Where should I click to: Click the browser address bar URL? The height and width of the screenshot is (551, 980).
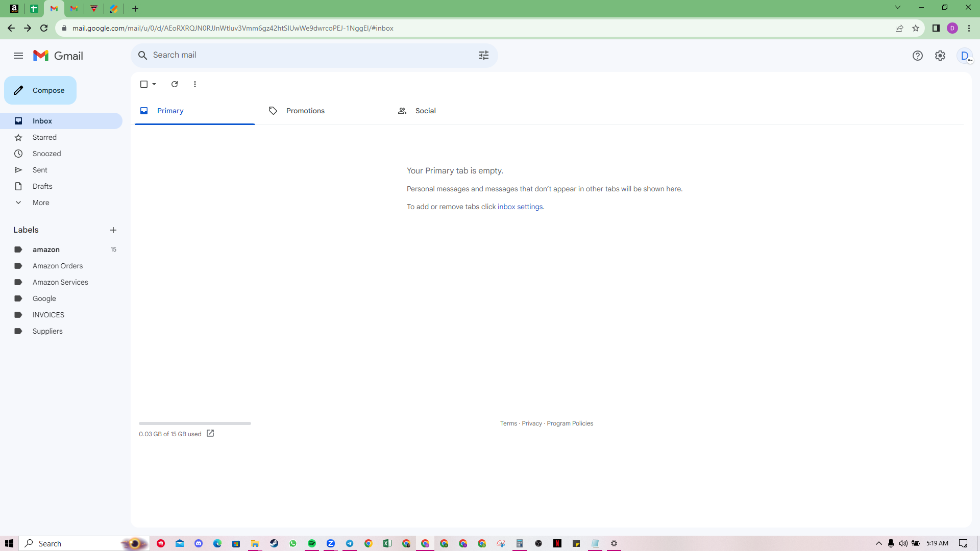[x=233, y=28]
